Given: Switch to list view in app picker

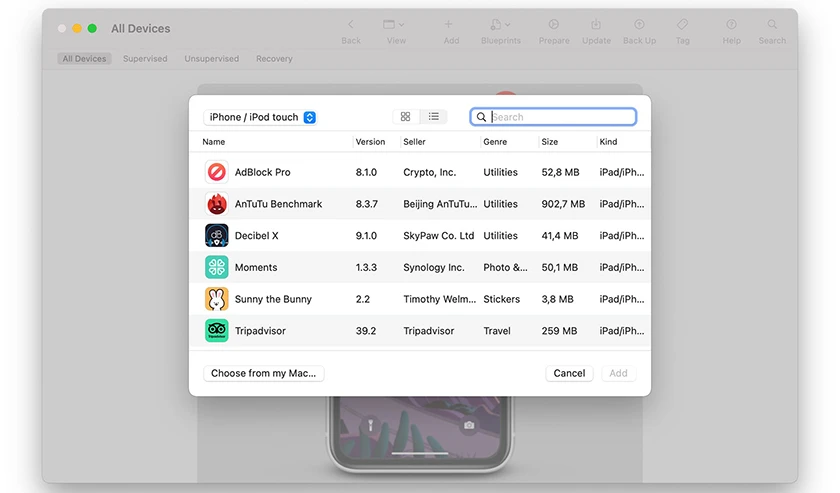Looking at the screenshot, I should (x=433, y=116).
